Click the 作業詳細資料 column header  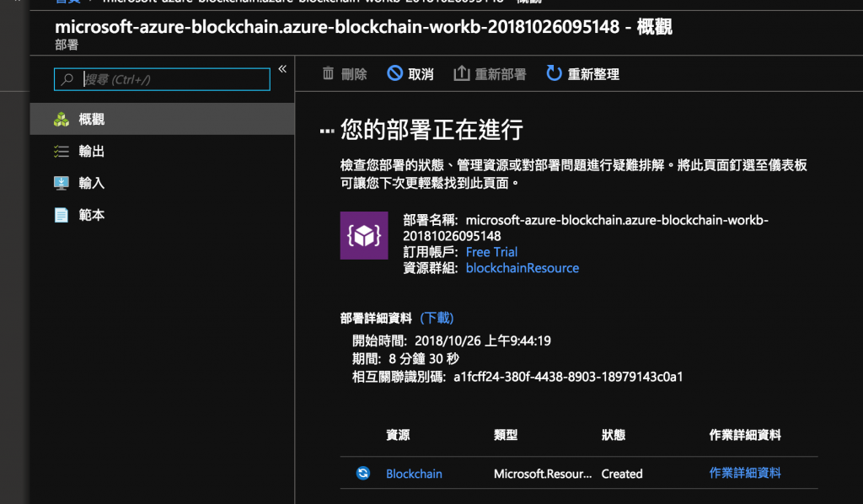pos(745,435)
